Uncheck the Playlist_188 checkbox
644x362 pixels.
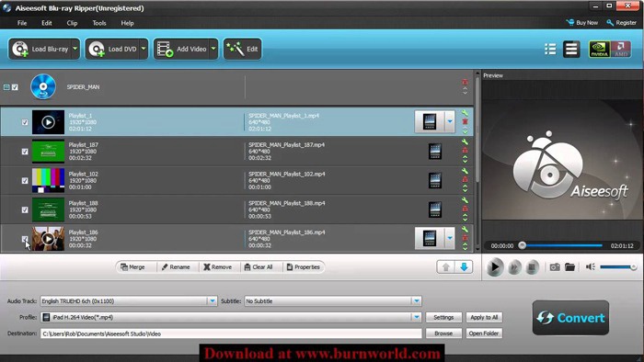(x=25, y=209)
